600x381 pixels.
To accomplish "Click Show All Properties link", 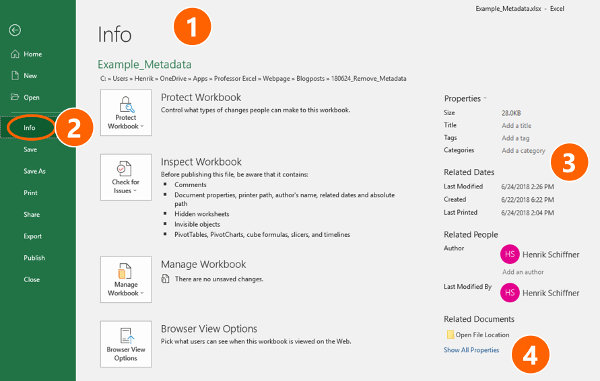I will (x=471, y=350).
